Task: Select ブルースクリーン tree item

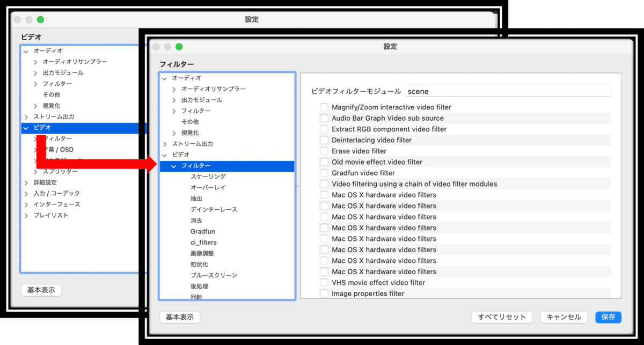Action: 214,275
